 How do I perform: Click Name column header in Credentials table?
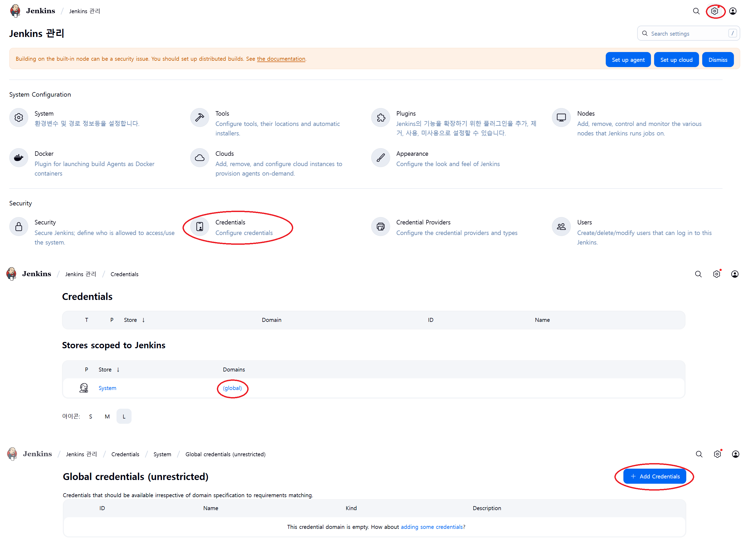pos(542,320)
